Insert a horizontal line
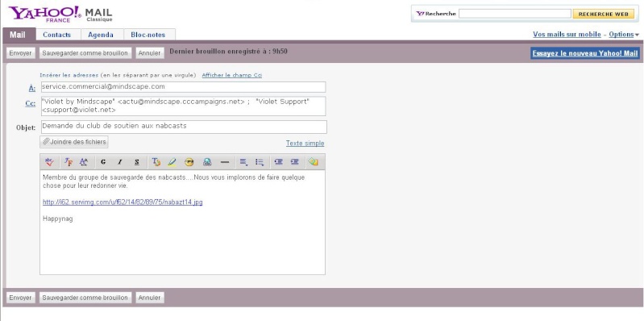Screen dimensions: 644x321 pyautogui.click(x=225, y=162)
